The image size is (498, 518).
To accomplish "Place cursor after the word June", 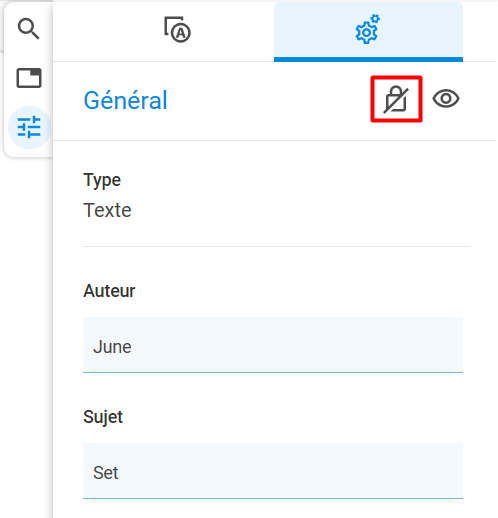I will tap(133, 347).
